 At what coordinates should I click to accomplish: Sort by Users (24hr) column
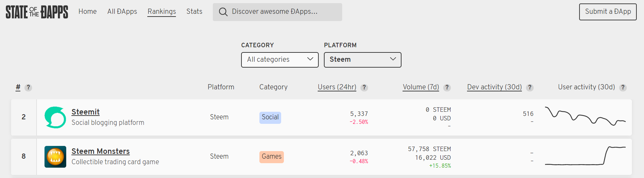[337, 87]
